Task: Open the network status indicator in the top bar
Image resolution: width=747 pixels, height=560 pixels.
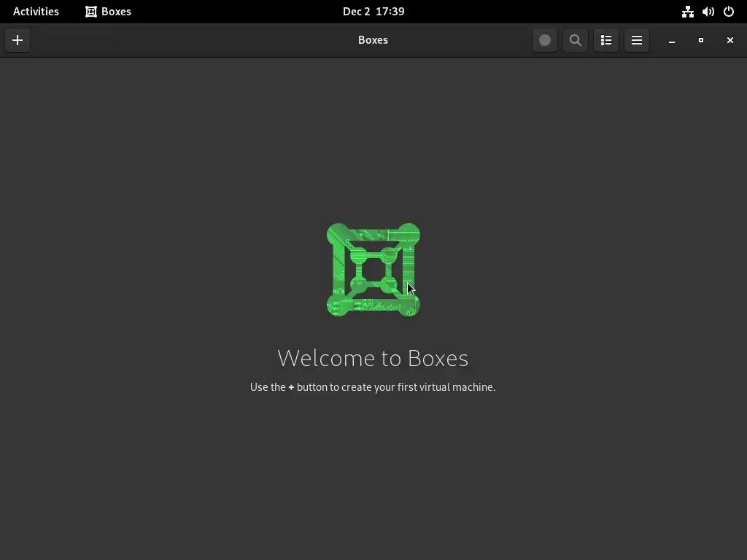Action: [687, 12]
